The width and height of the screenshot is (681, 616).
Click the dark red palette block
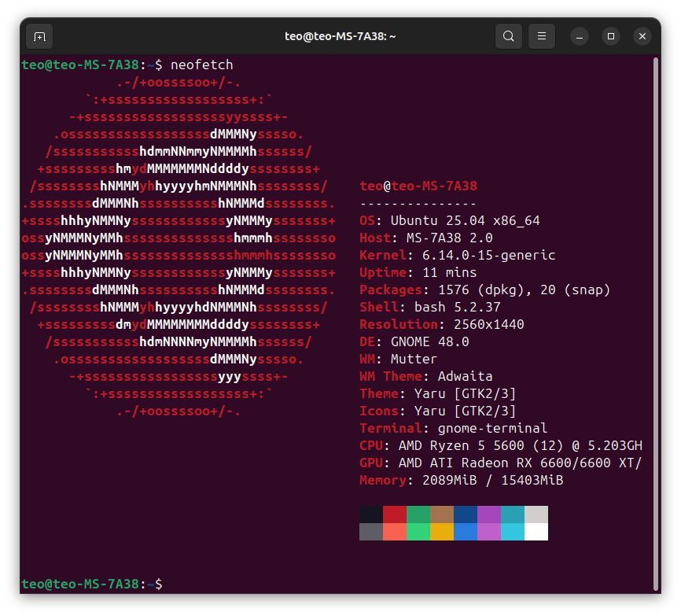point(395,515)
